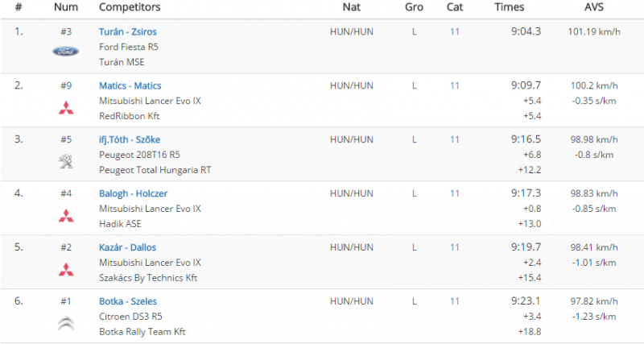
Task: Click the Ford logo beside car #3
Action: pyautogui.click(x=66, y=52)
